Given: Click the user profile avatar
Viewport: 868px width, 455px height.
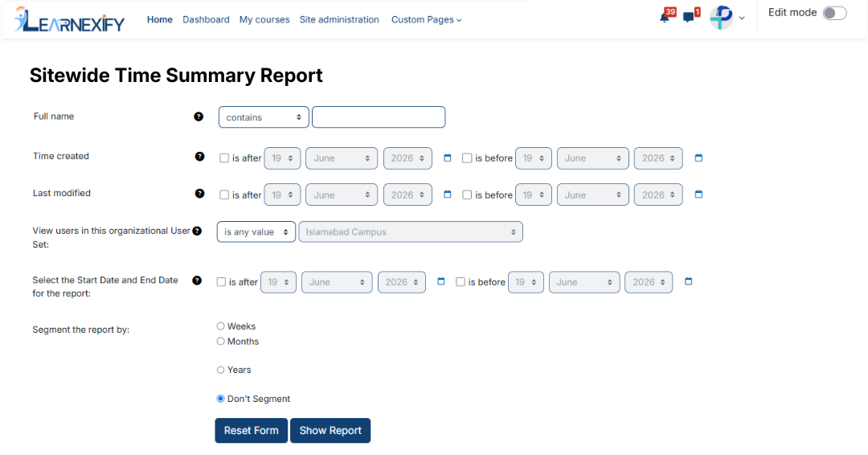Looking at the screenshot, I should [x=721, y=17].
